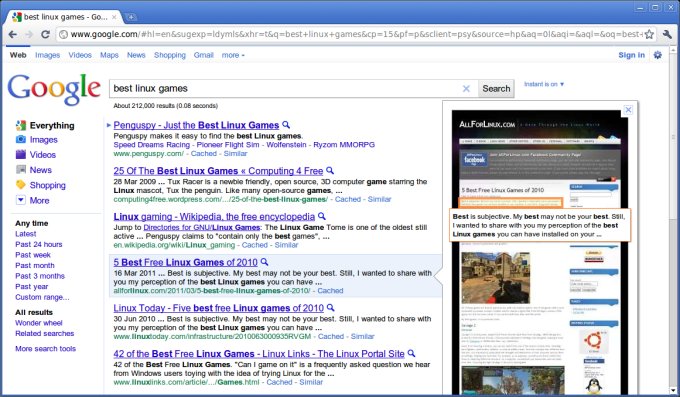The height and width of the screenshot is (397, 680).
Task: Choose Custom range time filter
Action: click(x=42, y=297)
